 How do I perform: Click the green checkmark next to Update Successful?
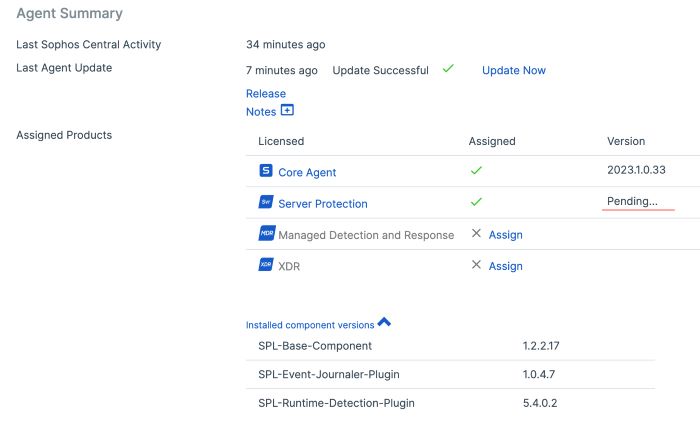click(448, 69)
